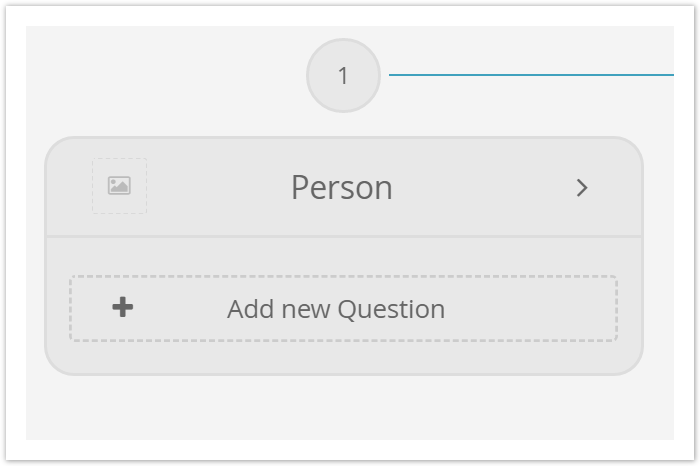Open the Person section title

point(342,187)
